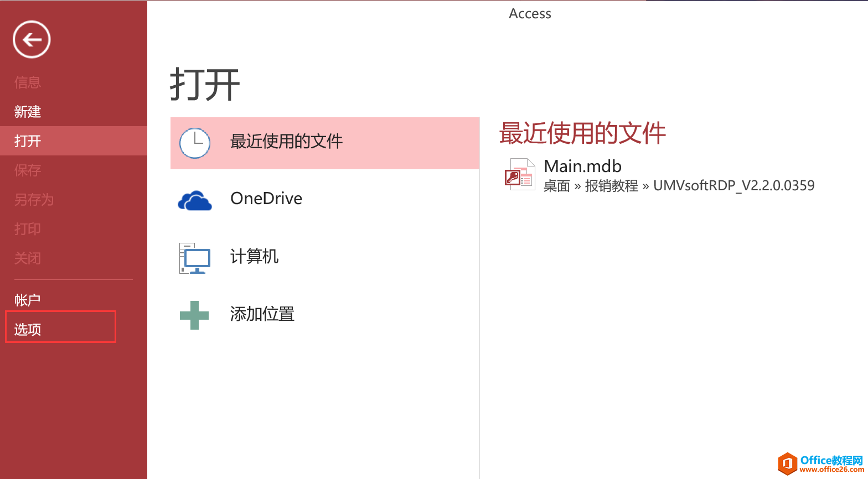868x479 pixels.
Task: Click the back arrow circle button
Action: coord(32,39)
